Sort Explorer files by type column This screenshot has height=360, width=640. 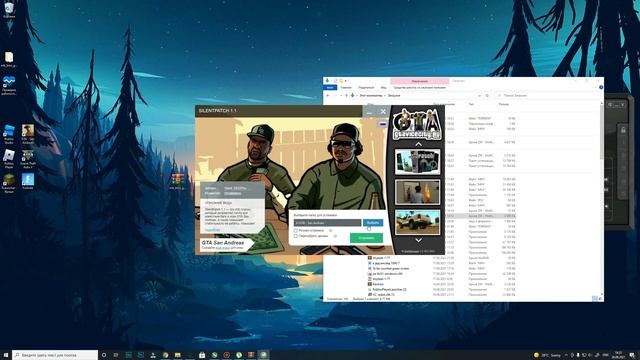[x=471, y=104]
